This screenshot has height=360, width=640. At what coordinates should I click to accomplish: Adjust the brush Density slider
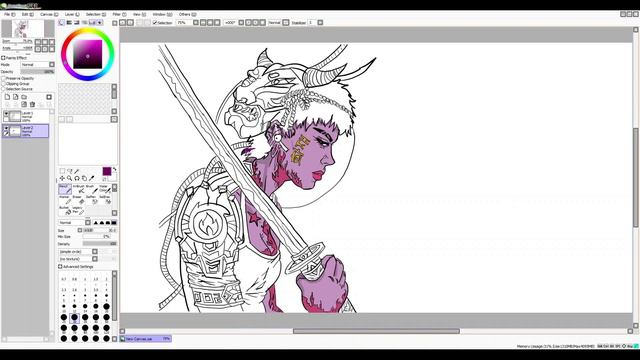point(100,244)
